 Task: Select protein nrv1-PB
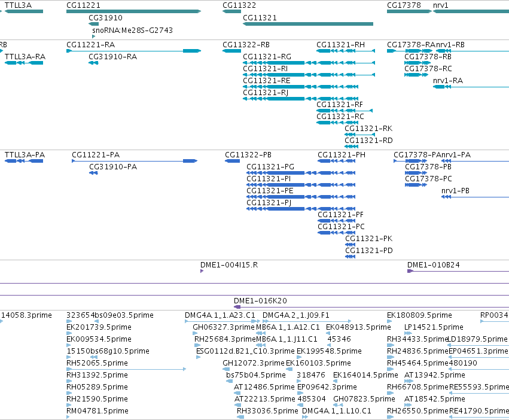click(455, 191)
